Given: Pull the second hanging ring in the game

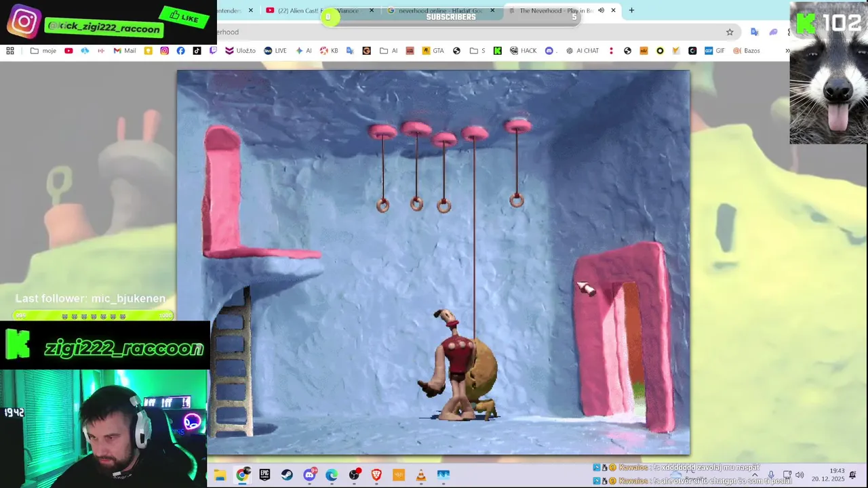Looking at the screenshot, I should pyautogui.click(x=416, y=204).
